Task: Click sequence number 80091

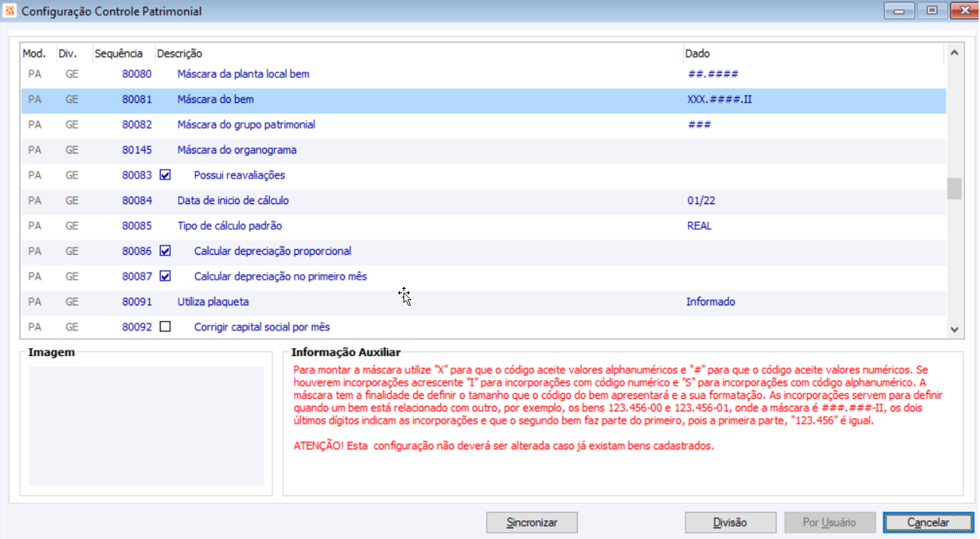Action: pyautogui.click(x=137, y=302)
